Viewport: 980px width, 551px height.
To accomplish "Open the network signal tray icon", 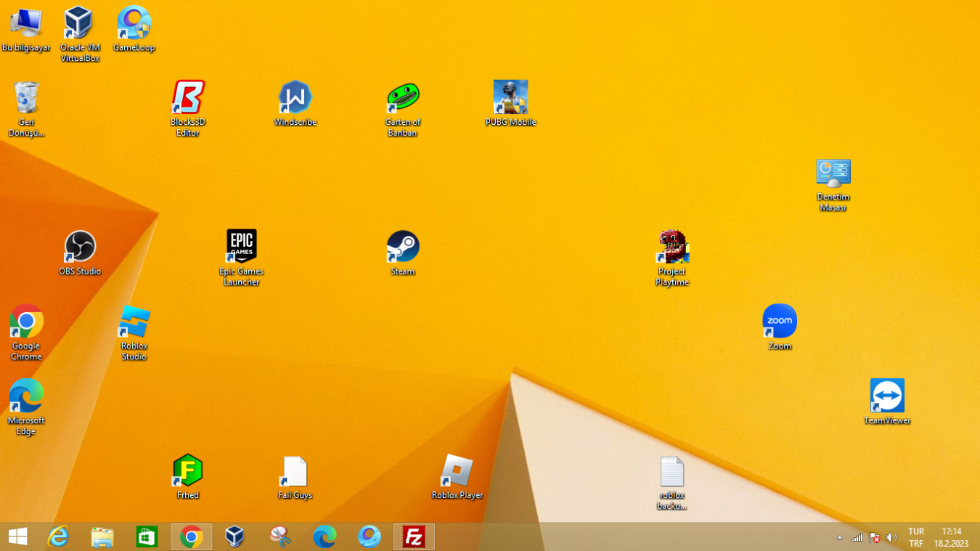I will pos(857,538).
